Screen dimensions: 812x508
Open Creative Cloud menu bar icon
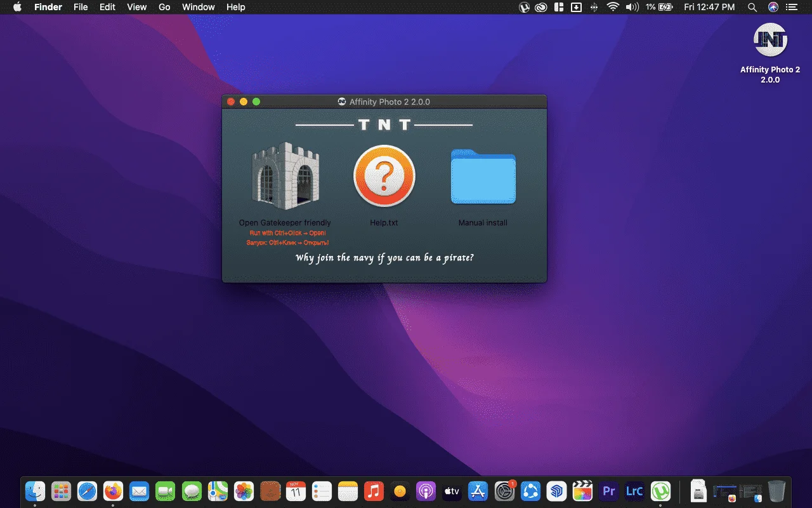click(x=541, y=7)
